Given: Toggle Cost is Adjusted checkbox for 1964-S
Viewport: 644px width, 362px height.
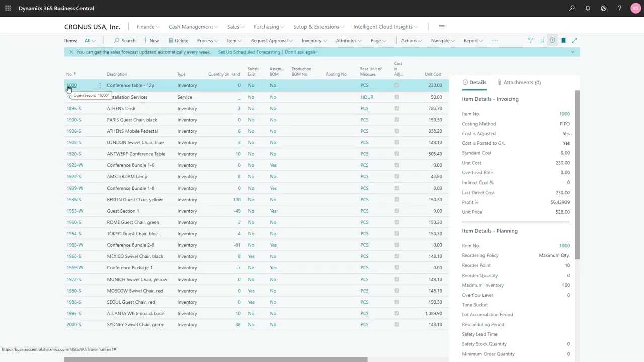Looking at the screenshot, I should [x=397, y=234].
